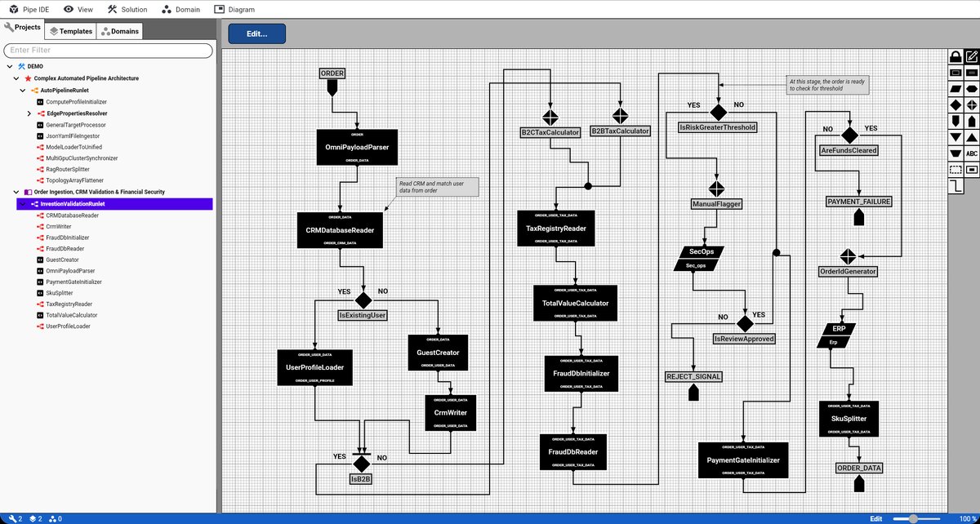The height and width of the screenshot is (524, 980).
Task: Click the wrench count icon in status bar
Action: pyautogui.click(x=12, y=518)
